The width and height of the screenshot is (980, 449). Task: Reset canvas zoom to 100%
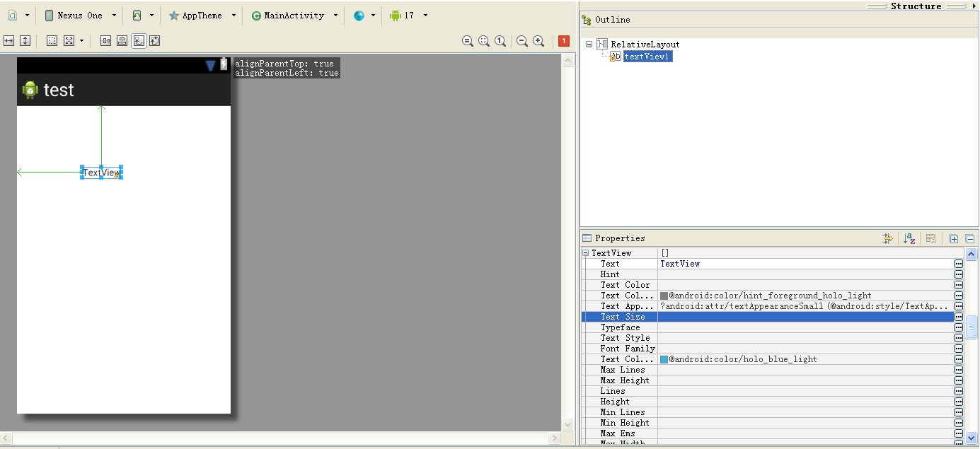tap(500, 41)
